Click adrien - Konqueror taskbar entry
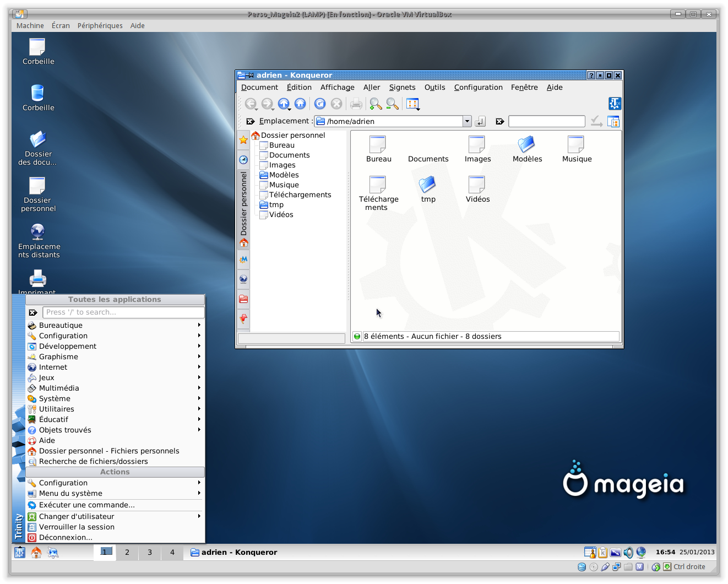The height and width of the screenshot is (584, 728). click(x=234, y=553)
